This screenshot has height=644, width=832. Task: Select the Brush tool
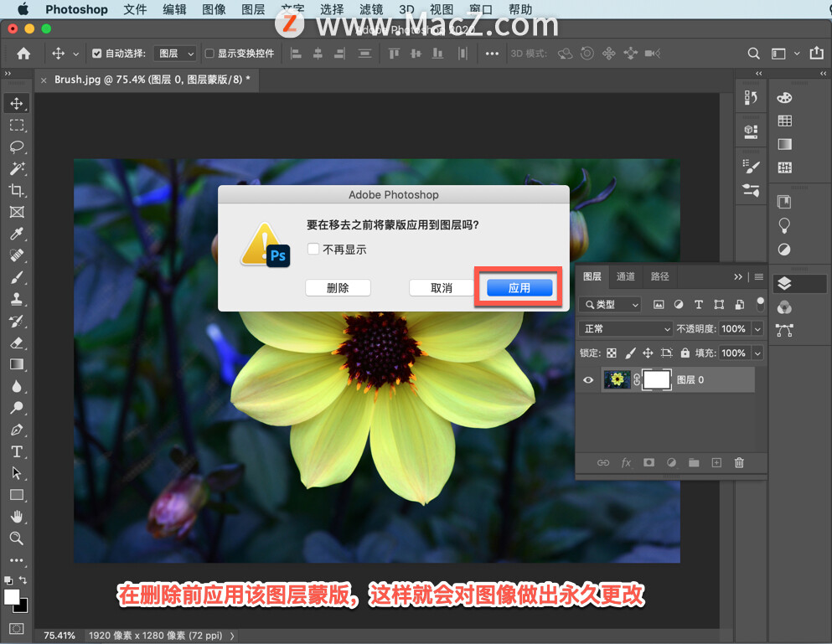pyautogui.click(x=17, y=277)
